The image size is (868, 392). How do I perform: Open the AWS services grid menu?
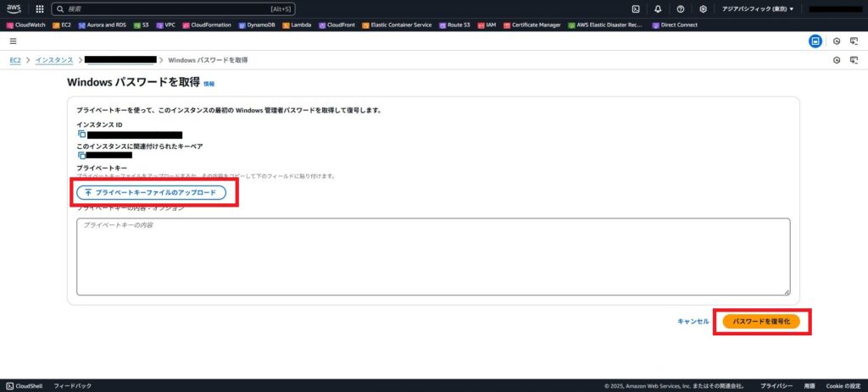40,8
